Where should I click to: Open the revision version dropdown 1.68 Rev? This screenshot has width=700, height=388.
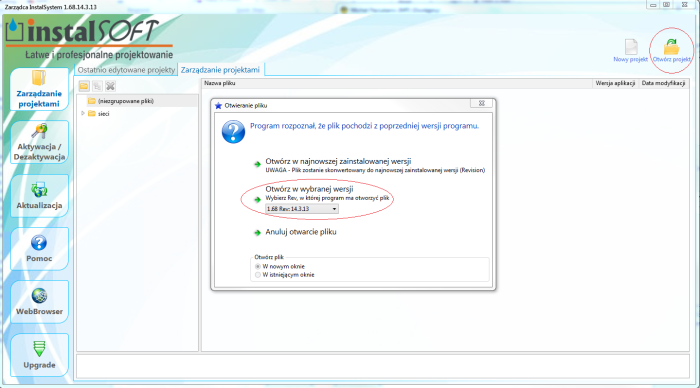click(x=302, y=209)
